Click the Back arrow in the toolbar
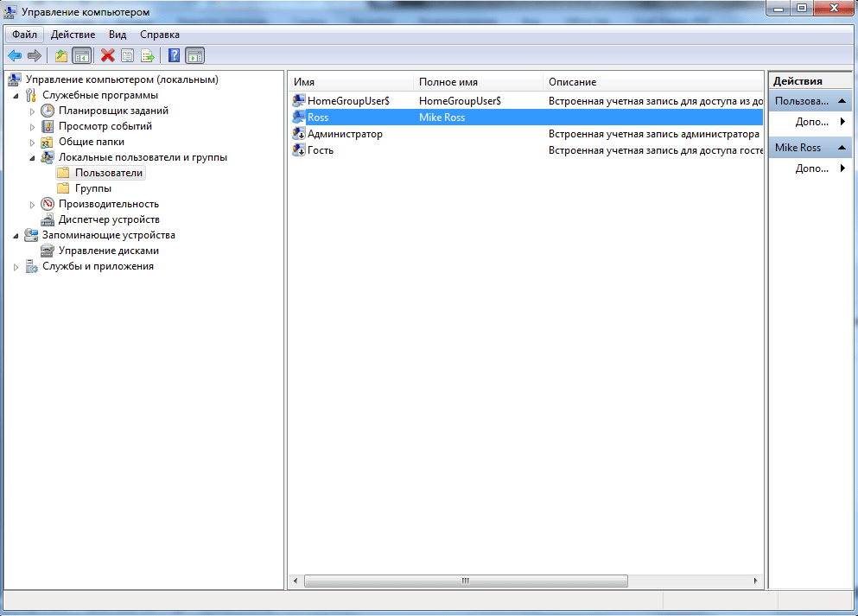 click(x=14, y=56)
